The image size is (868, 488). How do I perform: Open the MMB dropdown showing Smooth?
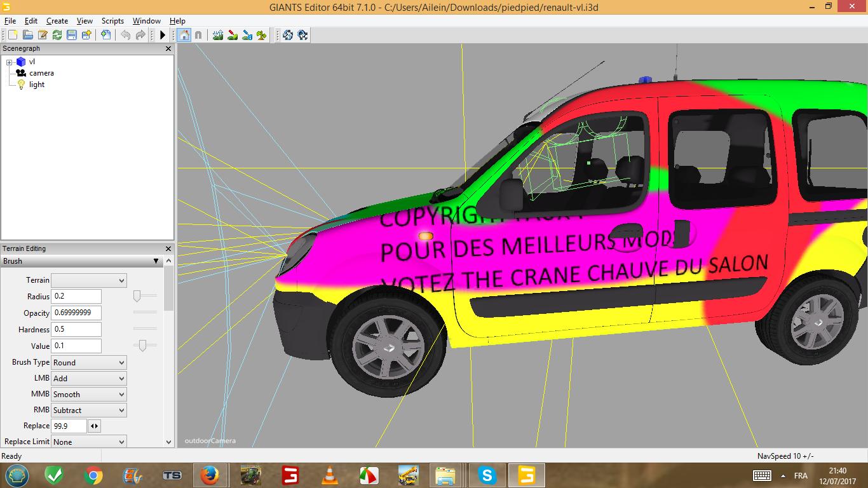pos(88,394)
